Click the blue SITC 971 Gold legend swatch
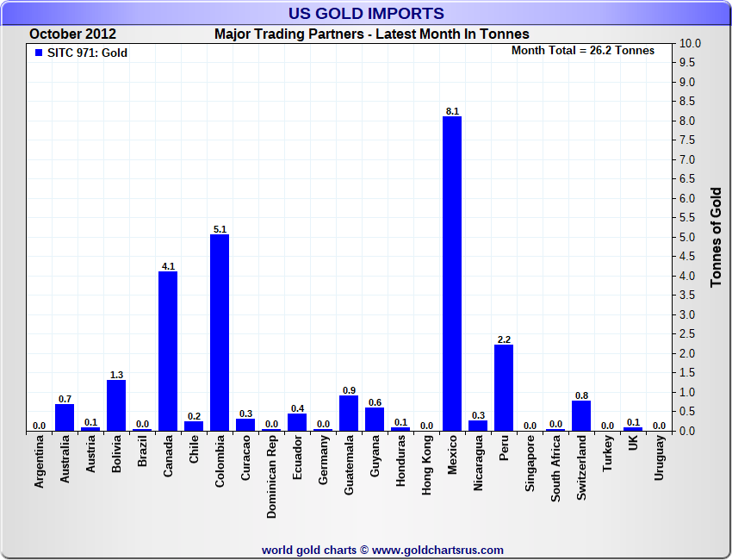Image resolution: width=732 pixels, height=560 pixels. coord(39,53)
